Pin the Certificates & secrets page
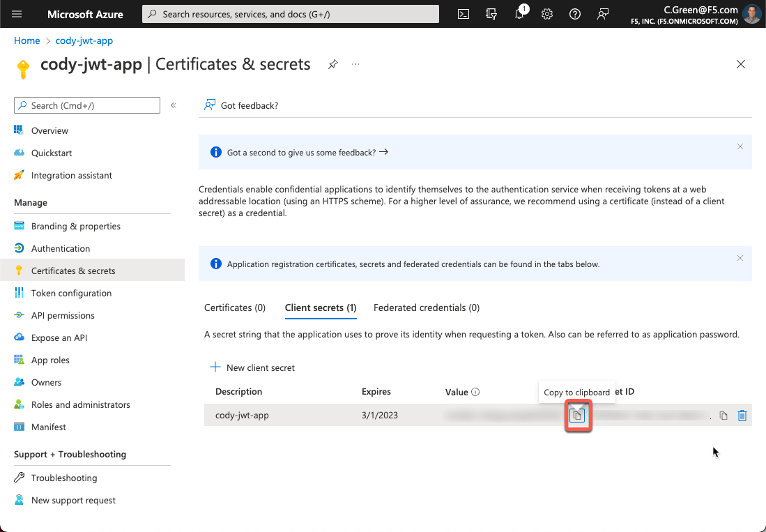766x532 pixels. [333, 64]
